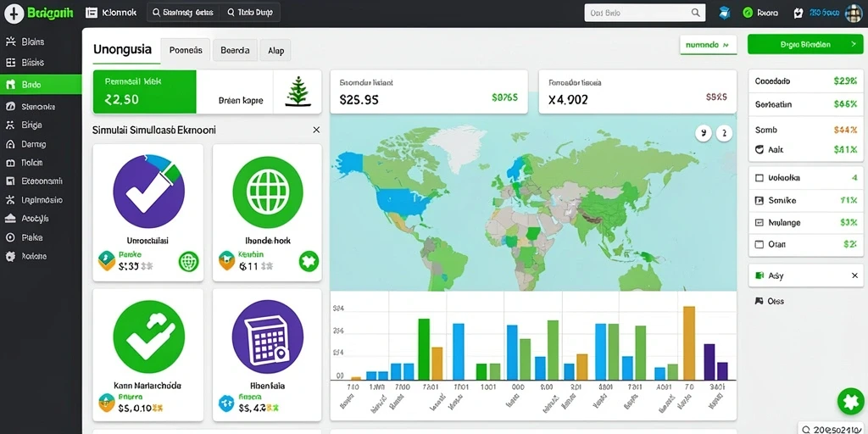Click the green plus logo at top left

point(14,14)
